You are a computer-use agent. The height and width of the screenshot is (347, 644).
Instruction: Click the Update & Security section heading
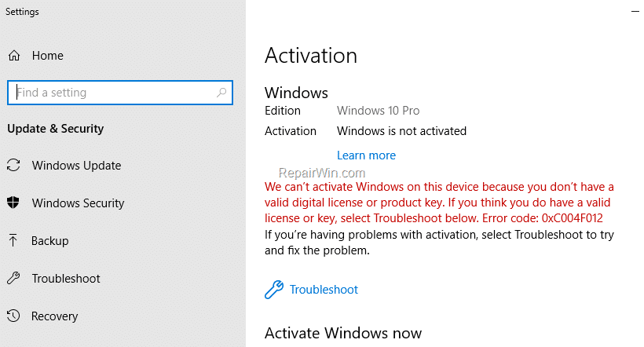tap(56, 129)
